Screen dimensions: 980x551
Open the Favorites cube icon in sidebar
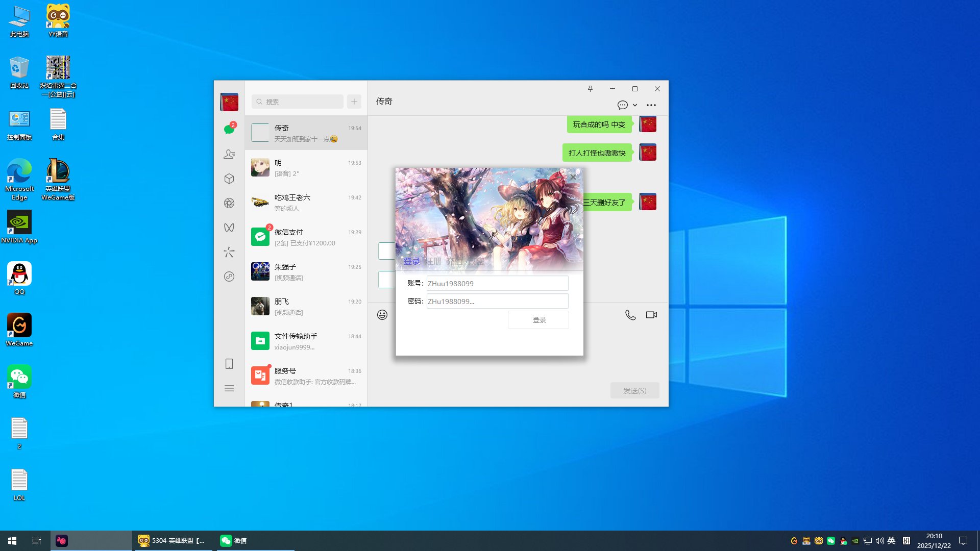pos(229,179)
